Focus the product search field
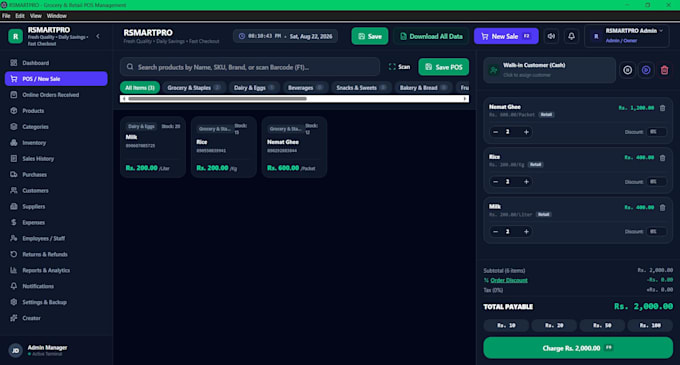This screenshot has height=365, width=680. tap(250, 67)
